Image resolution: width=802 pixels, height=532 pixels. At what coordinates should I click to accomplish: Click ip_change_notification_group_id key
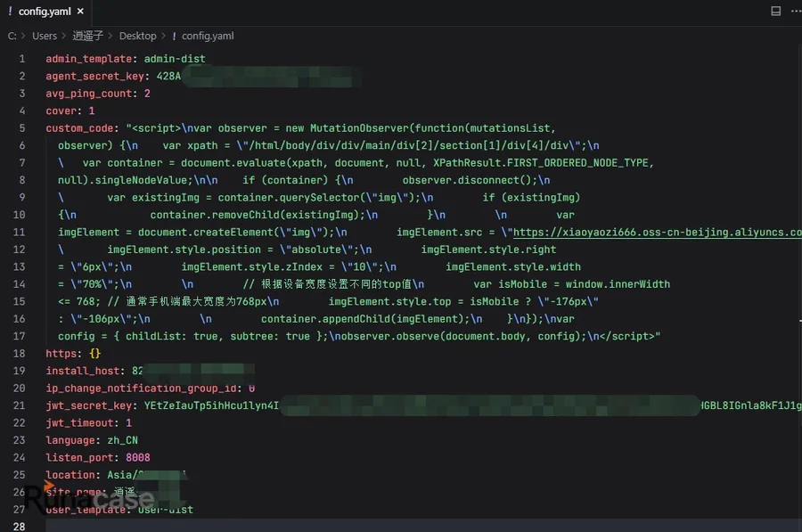point(141,389)
